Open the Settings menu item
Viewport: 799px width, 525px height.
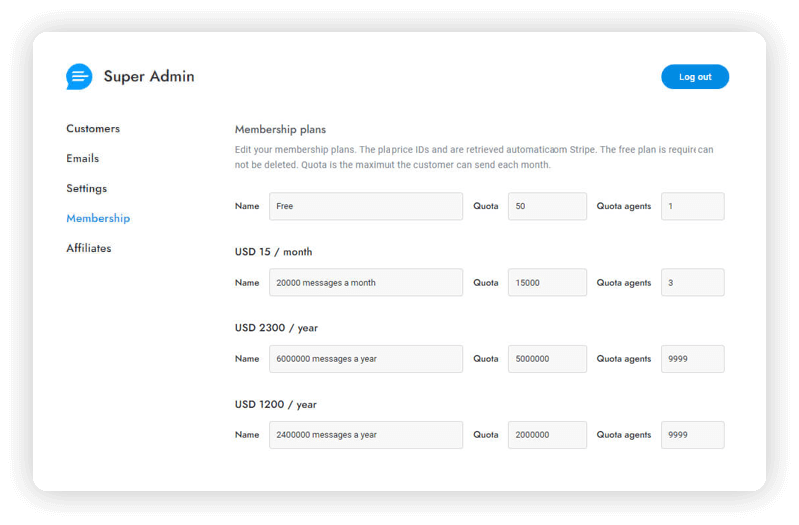click(86, 189)
